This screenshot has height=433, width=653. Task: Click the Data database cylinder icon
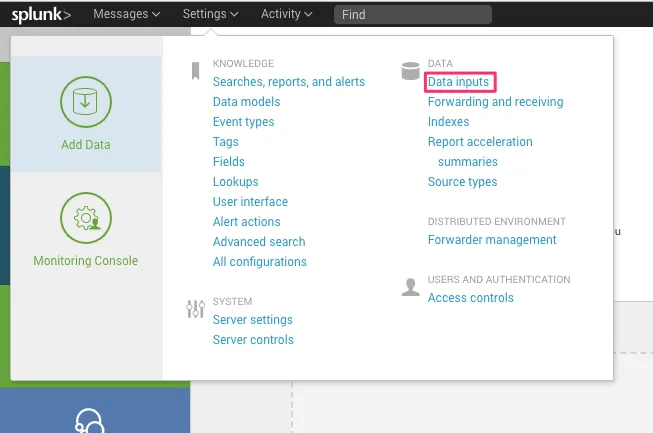[410, 71]
